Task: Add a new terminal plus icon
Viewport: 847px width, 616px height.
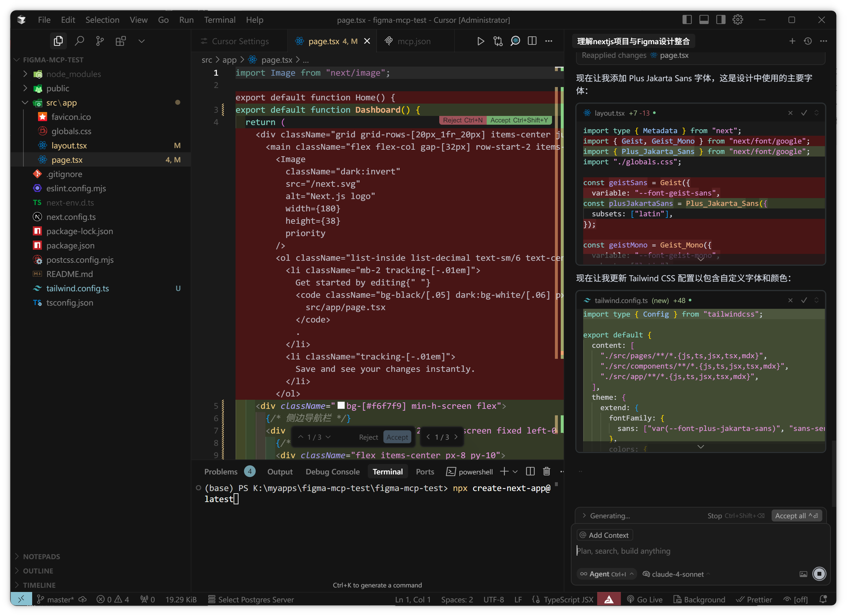Action: coord(504,471)
